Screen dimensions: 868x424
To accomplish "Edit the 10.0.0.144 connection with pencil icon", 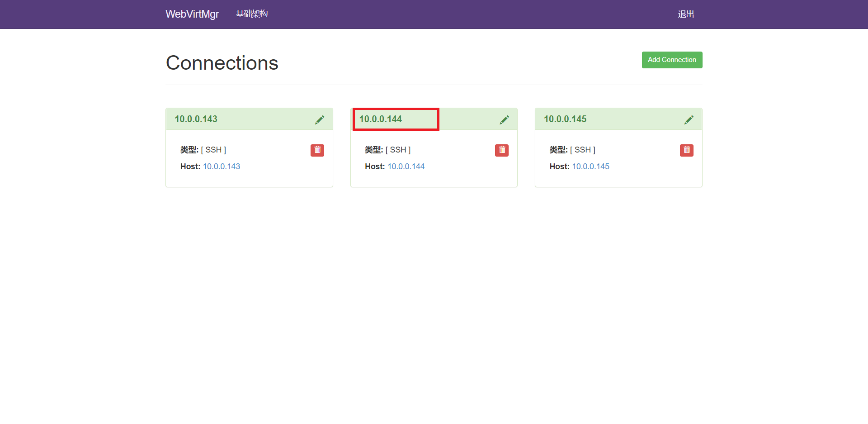I will click(x=504, y=119).
